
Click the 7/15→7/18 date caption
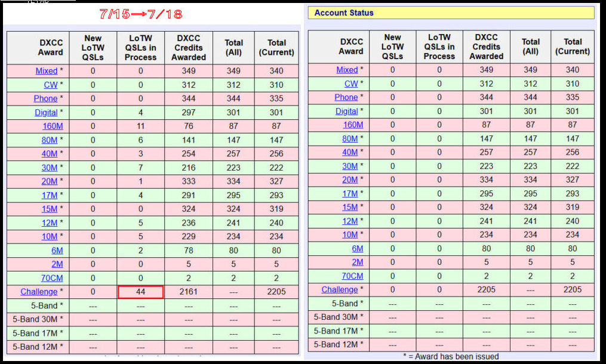[x=141, y=14]
